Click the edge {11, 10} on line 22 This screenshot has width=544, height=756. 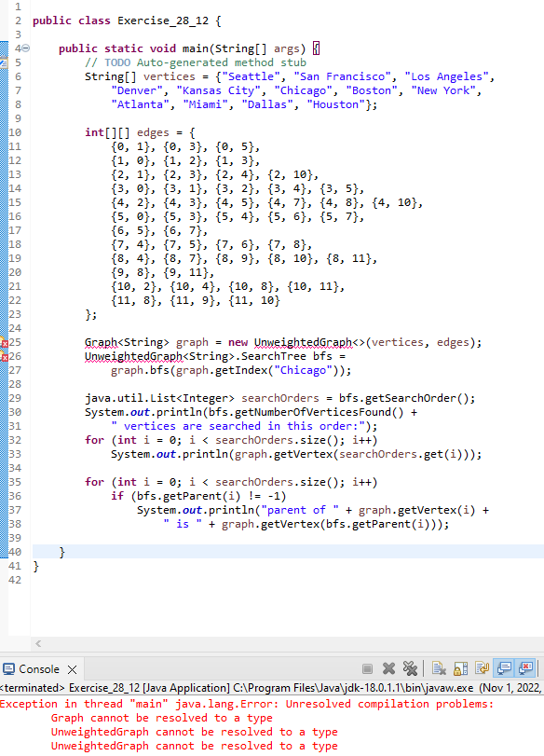point(254,300)
